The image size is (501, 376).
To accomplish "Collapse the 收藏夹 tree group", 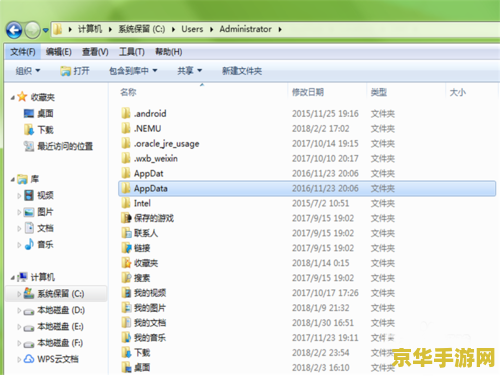I will (13, 98).
